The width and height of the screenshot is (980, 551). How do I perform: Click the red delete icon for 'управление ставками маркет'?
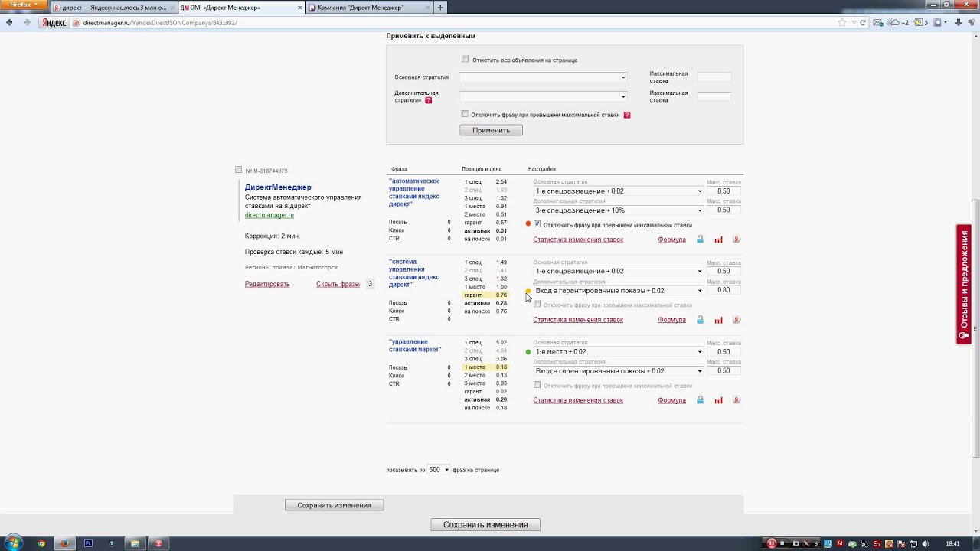(x=737, y=400)
